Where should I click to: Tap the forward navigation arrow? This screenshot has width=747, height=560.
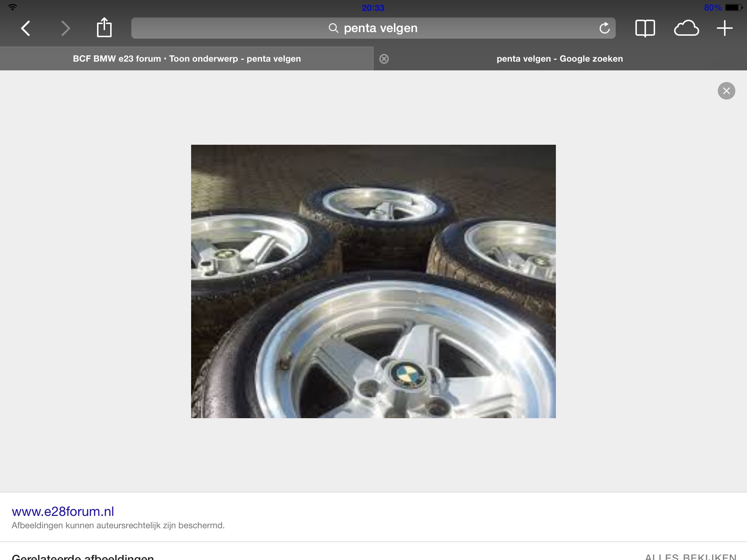[x=65, y=28]
